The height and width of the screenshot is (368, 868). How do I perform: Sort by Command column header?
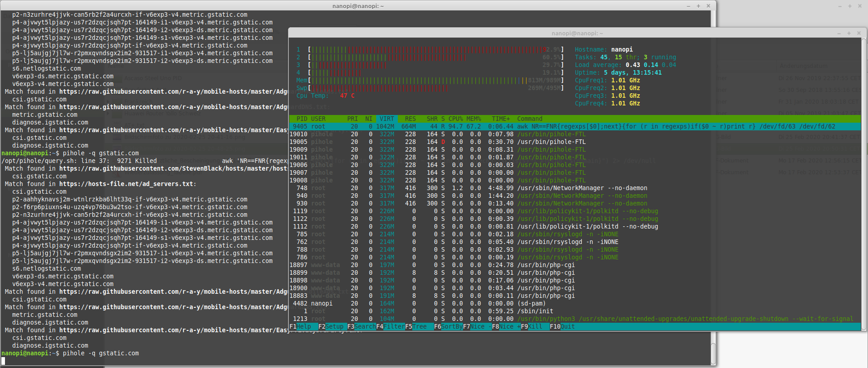tap(530, 119)
